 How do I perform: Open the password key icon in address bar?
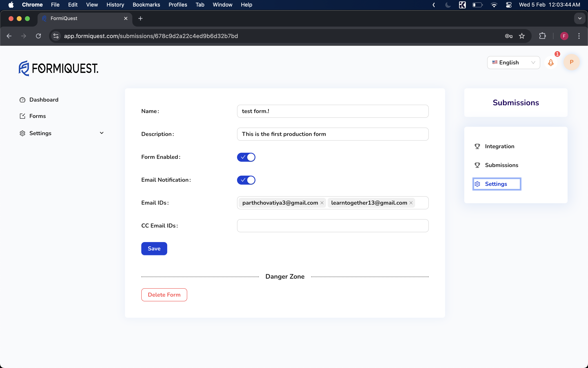(x=509, y=36)
